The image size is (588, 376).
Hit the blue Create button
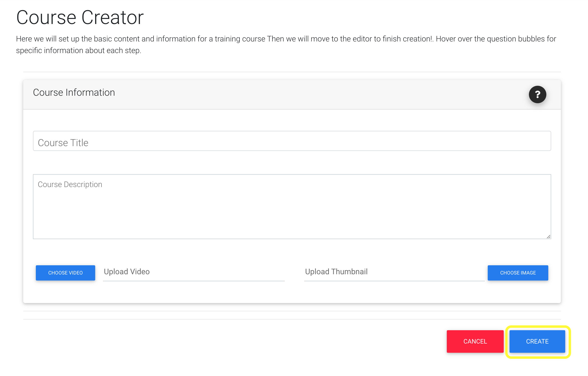tap(537, 341)
